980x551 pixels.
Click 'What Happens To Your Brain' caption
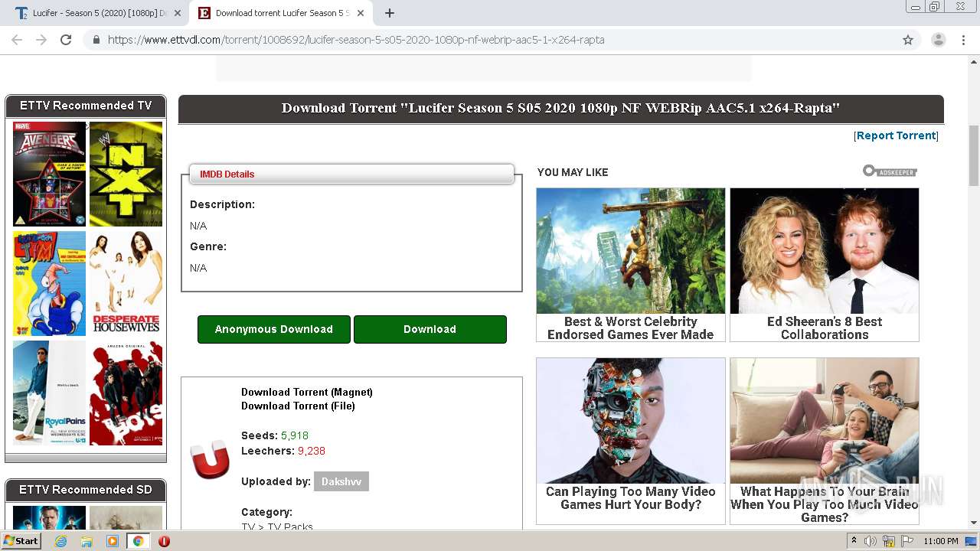825,504
